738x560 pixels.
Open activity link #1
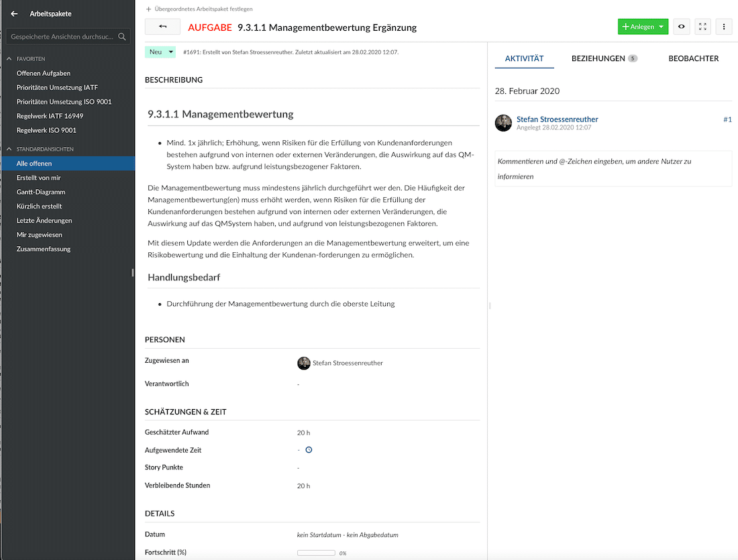tap(727, 119)
